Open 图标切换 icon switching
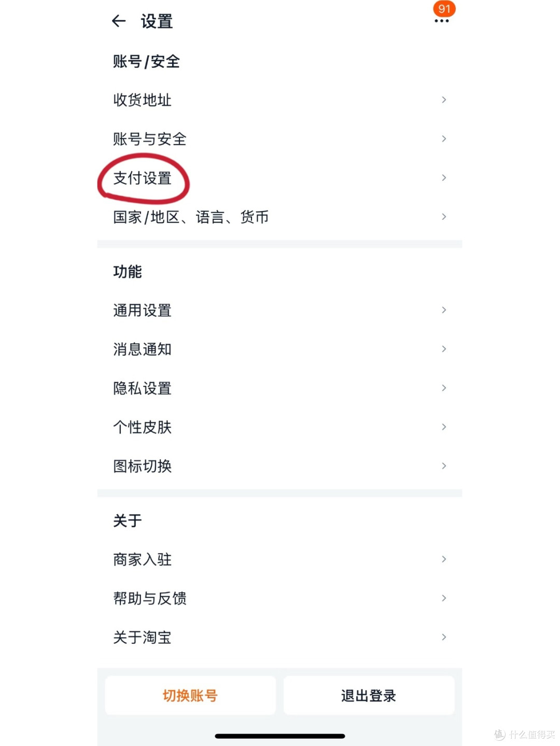 point(142,466)
